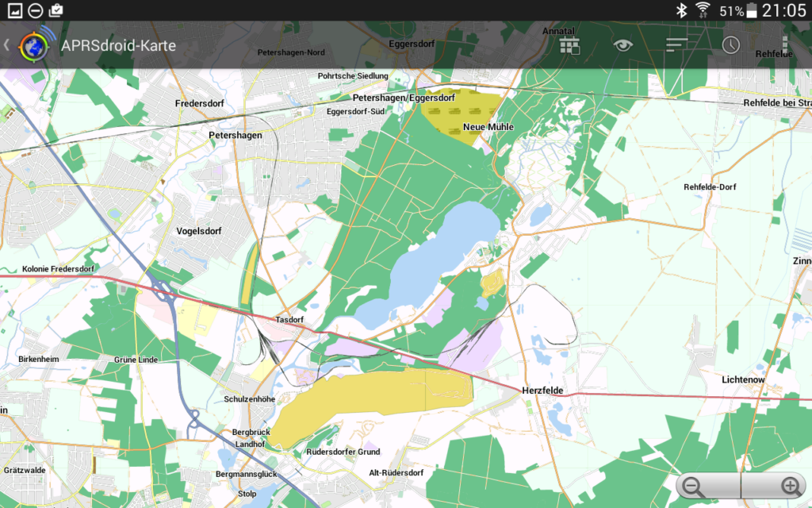The height and width of the screenshot is (508, 812).
Task: Select the Neue Mühle map label
Action: coord(488,127)
